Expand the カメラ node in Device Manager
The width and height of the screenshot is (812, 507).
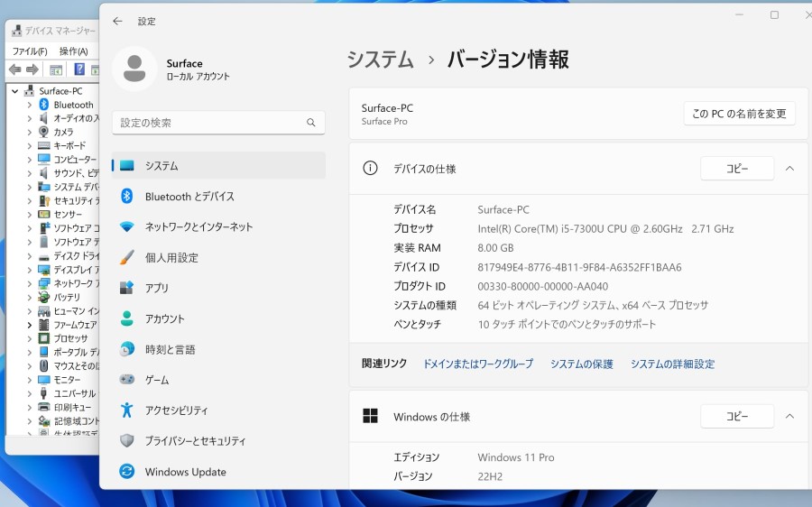click(x=30, y=132)
